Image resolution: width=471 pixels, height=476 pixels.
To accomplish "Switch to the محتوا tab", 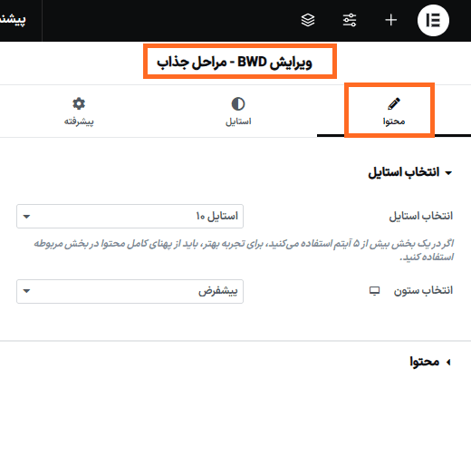I will point(394,111).
